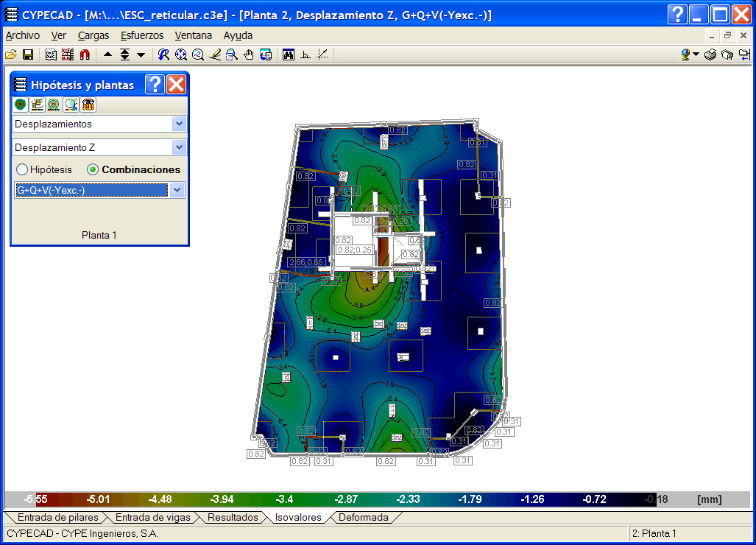Click the binoculars search icon
The height and width of the screenshot is (545, 756).
coord(289,54)
